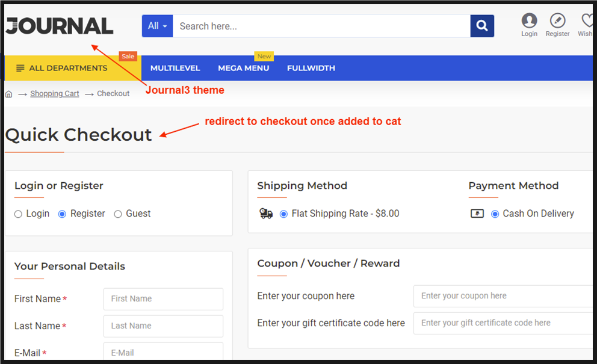Click the Sale badge above All Departments
The image size is (597, 364).
[x=128, y=56]
